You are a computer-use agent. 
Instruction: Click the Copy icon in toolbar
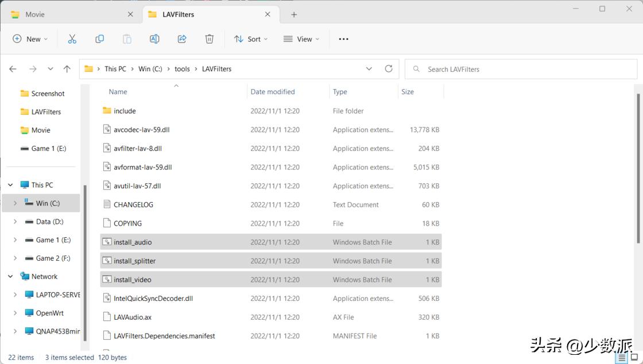tap(99, 39)
